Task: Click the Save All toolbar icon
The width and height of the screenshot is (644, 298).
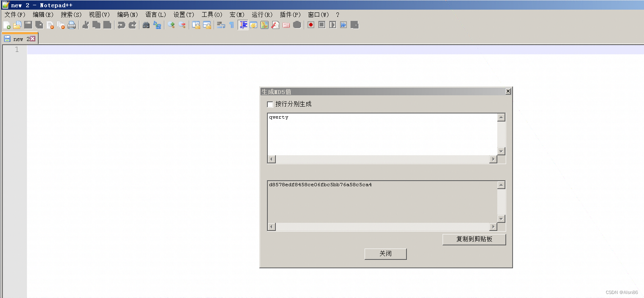Action: (39, 25)
